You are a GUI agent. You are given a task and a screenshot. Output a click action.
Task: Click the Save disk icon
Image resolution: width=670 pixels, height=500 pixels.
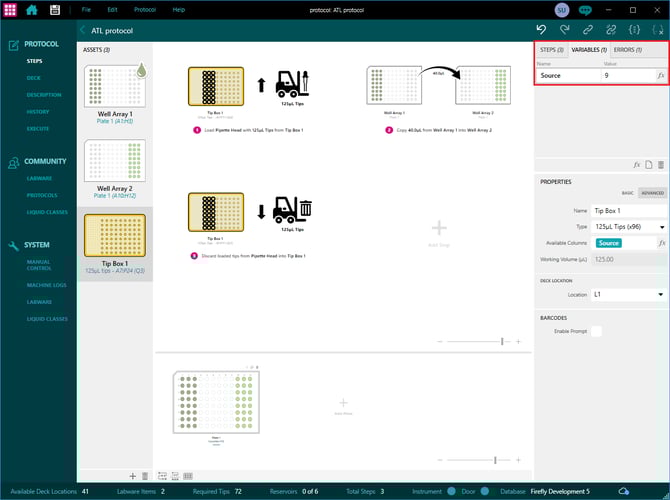[54, 9]
